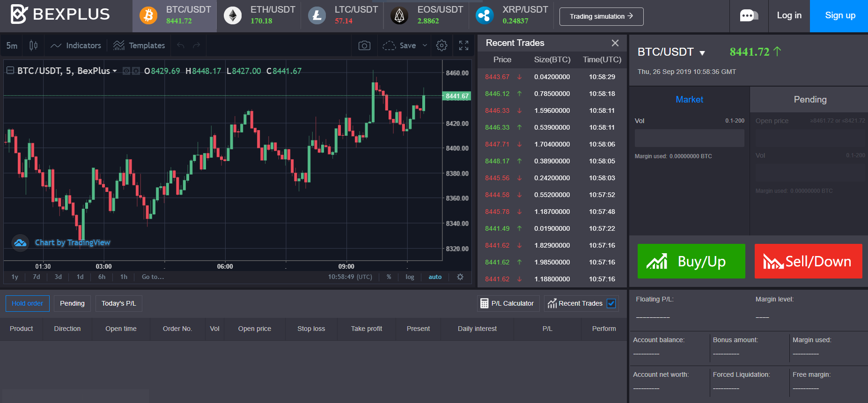Image resolution: width=868 pixels, height=403 pixels.
Task: Toggle auto scale on the chart
Action: click(x=435, y=277)
